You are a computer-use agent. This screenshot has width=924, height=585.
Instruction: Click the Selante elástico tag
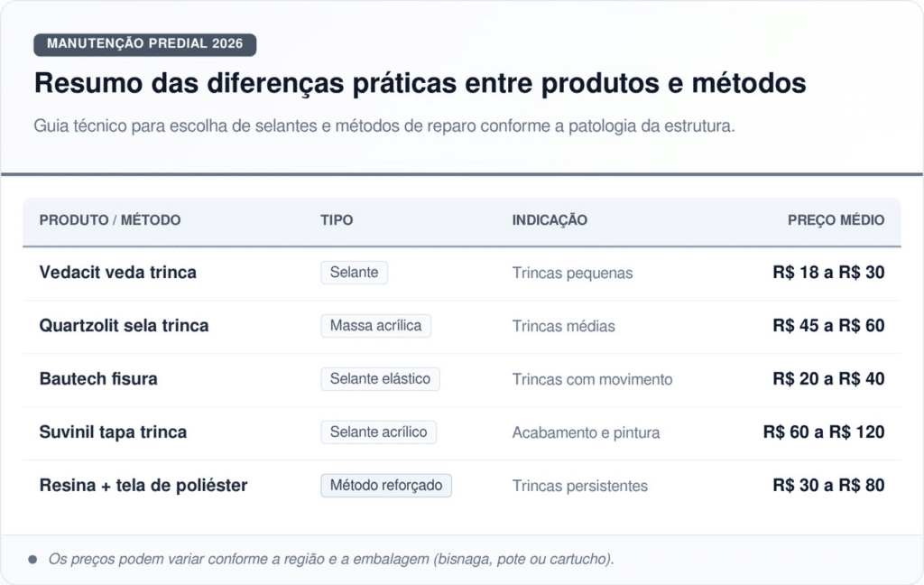[x=380, y=379]
